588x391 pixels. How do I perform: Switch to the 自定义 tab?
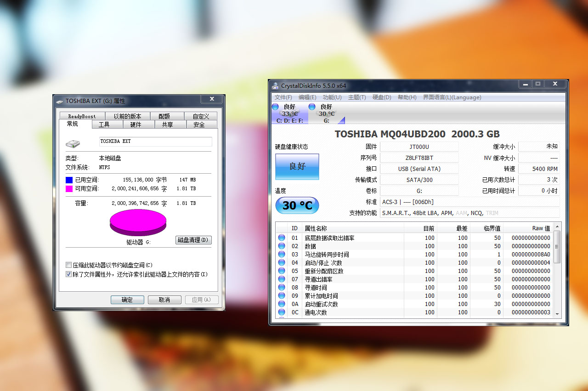pyautogui.click(x=201, y=116)
